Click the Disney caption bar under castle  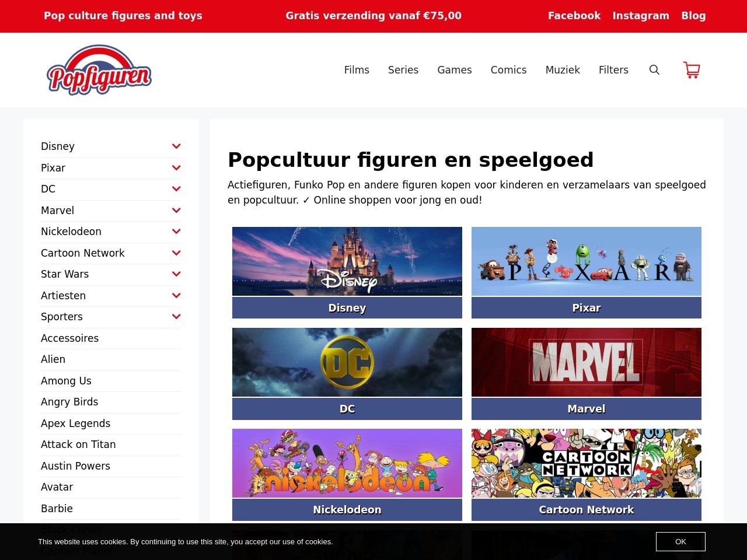pos(347,308)
